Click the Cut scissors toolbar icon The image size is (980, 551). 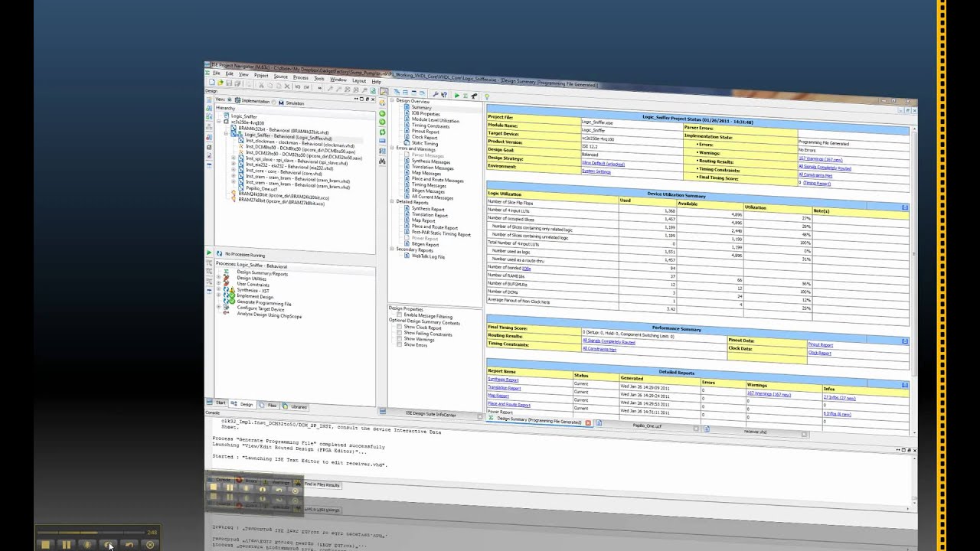[x=261, y=85]
